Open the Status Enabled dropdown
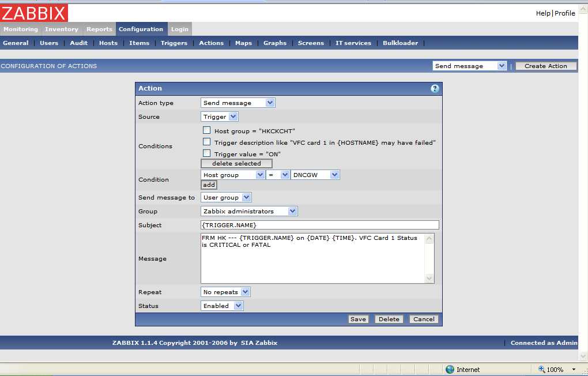This screenshot has height=376, width=588. pyautogui.click(x=222, y=306)
